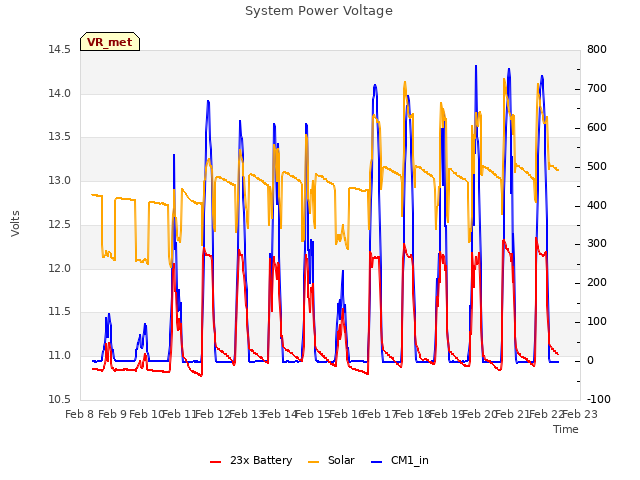Click the 12.0 left axis tick label
The image size is (640, 480).
point(60,269)
